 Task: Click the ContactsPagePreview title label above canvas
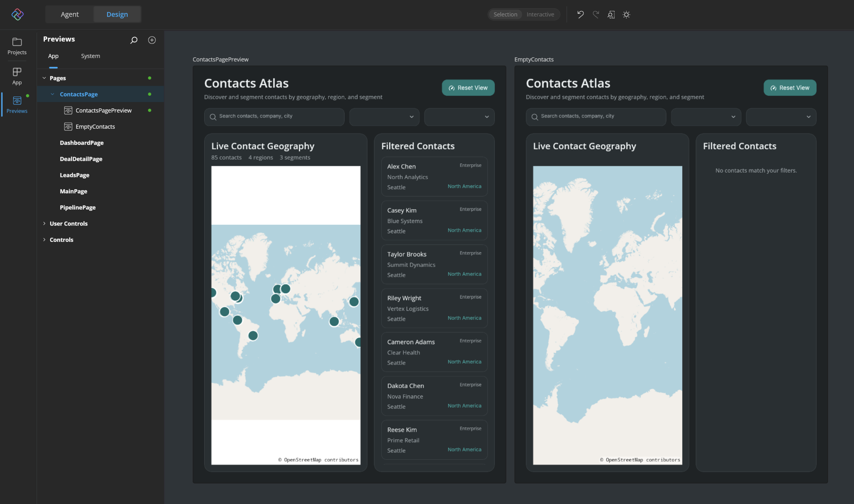click(221, 59)
